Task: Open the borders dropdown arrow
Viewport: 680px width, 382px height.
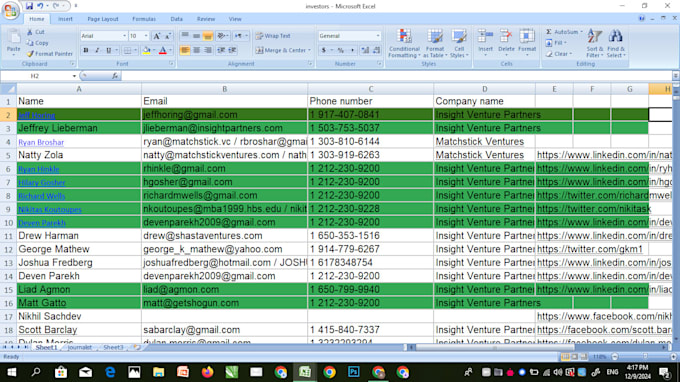Action: pos(135,50)
